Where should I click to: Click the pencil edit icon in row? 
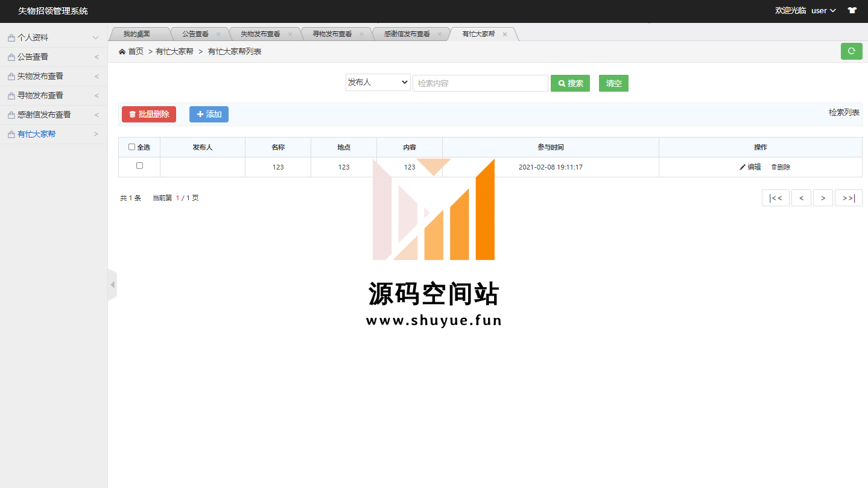[743, 167]
